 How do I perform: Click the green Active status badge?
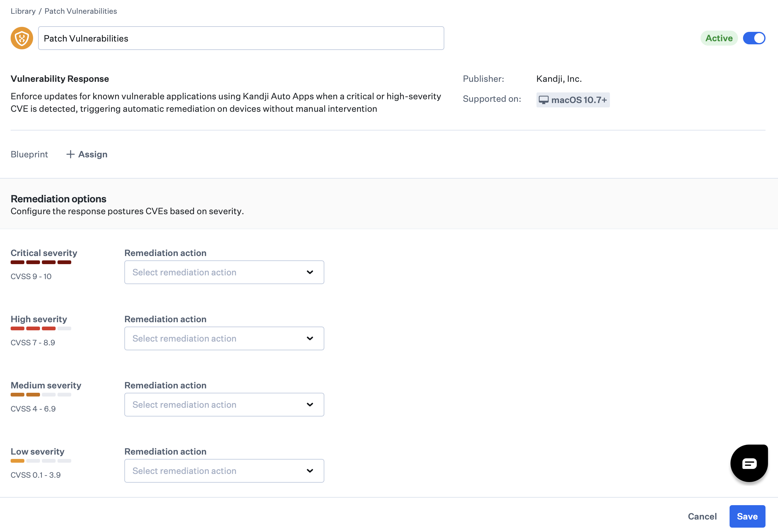pyautogui.click(x=719, y=38)
